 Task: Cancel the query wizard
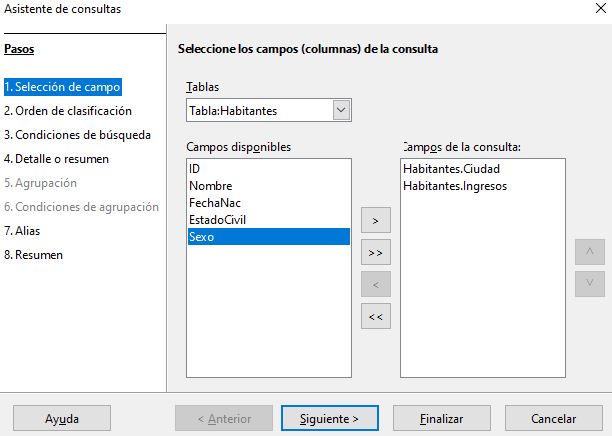[x=553, y=418]
